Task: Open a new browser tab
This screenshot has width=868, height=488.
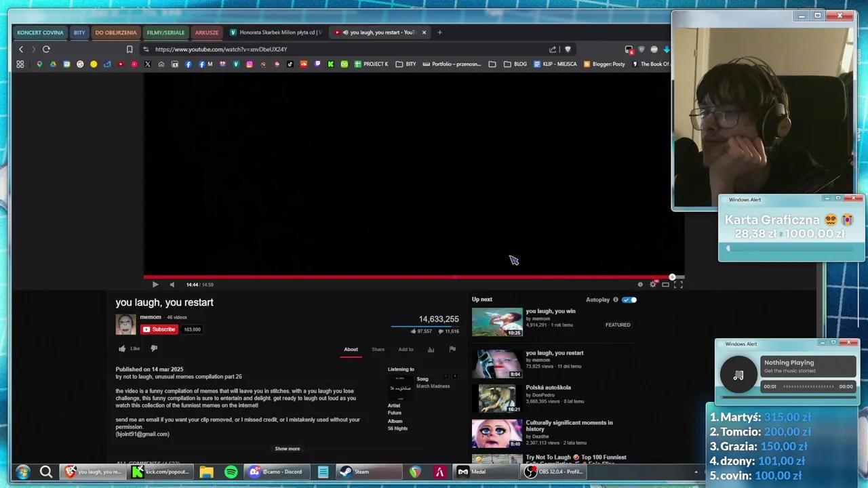Action: (x=439, y=33)
